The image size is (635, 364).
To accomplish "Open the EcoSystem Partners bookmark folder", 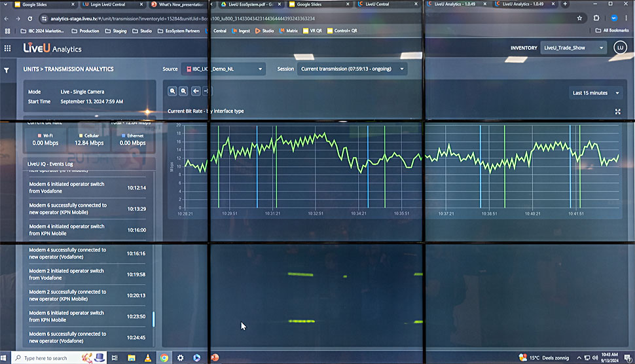I will tap(179, 31).
